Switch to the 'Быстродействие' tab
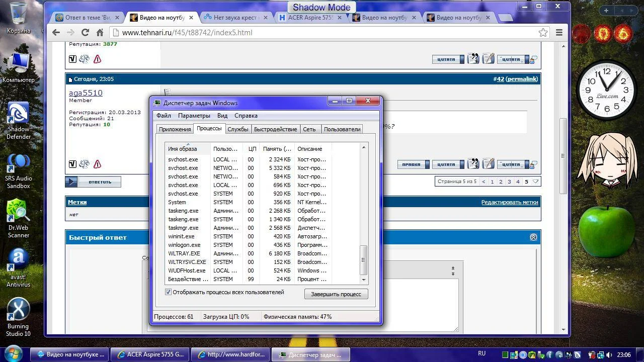This screenshot has height=362, width=644. 275,129
